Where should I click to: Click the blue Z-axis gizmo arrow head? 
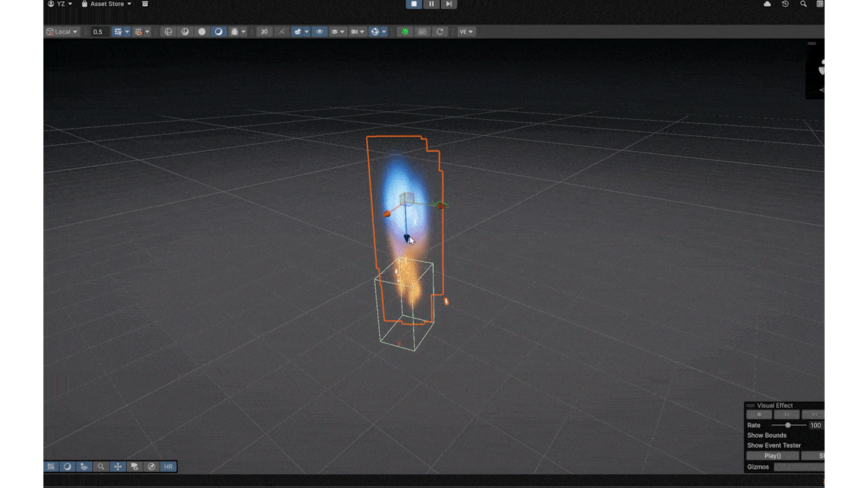[407, 238]
